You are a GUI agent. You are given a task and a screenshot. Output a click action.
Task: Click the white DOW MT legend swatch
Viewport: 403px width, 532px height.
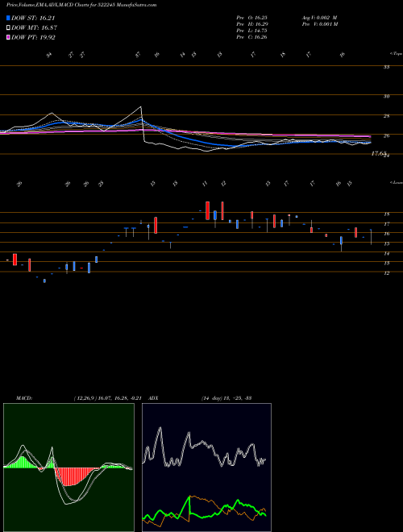click(x=8, y=28)
